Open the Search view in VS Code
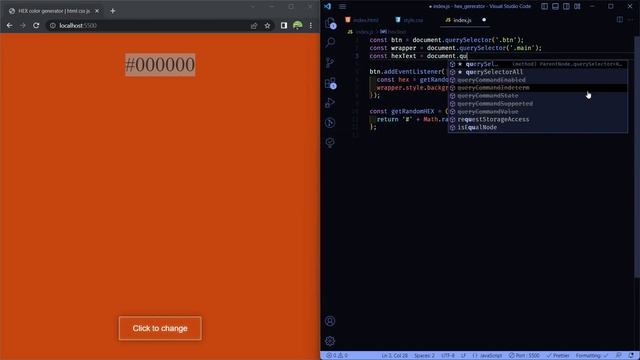 pyautogui.click(x=330, y=42)
